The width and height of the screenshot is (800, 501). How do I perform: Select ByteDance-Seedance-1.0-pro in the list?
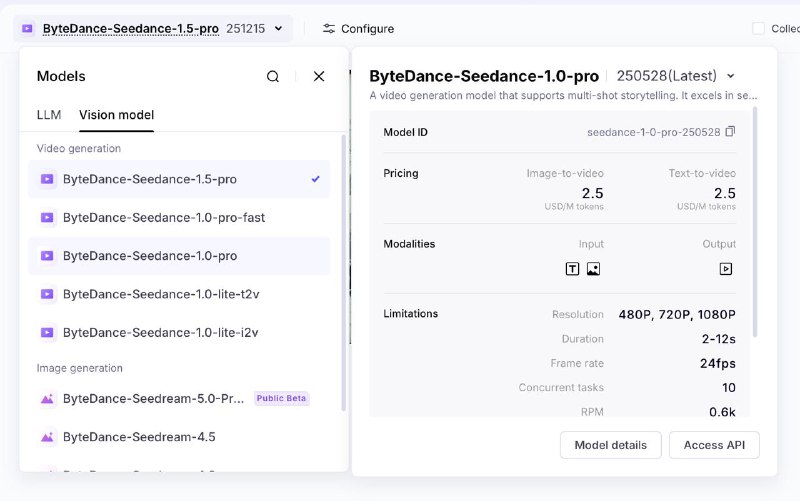pos(179,256)
